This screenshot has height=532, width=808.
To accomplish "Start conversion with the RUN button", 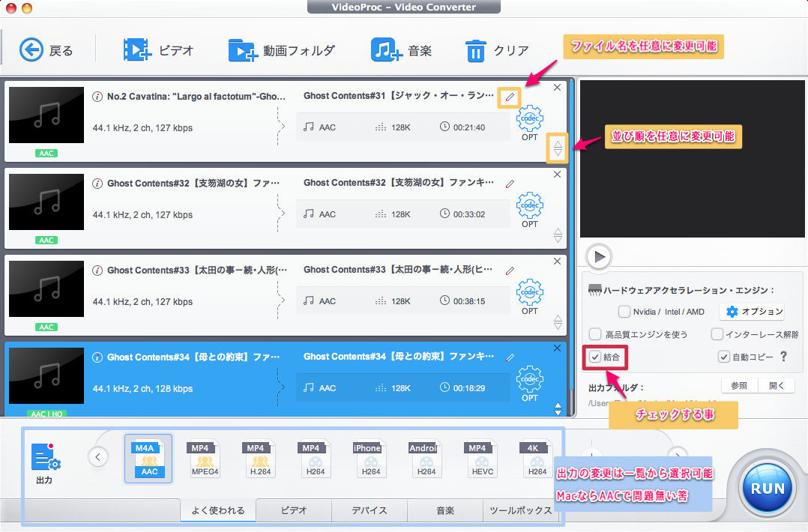I will [x=768, y=489].
